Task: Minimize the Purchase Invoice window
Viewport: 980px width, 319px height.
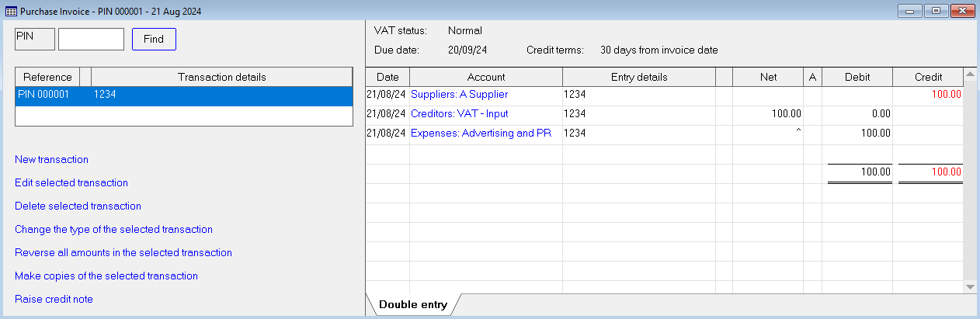Action: point(909,10)
